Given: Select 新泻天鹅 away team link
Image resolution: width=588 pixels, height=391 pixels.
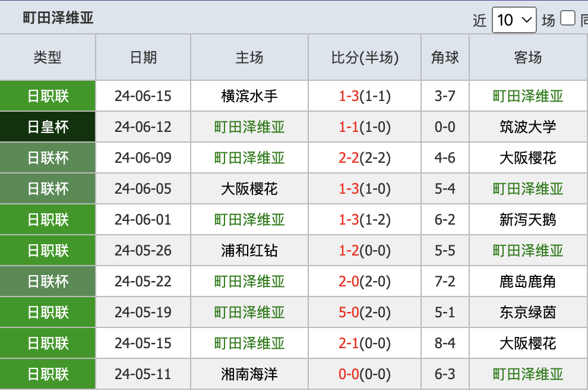Looking at the screenshot, I should click(527, 219).
